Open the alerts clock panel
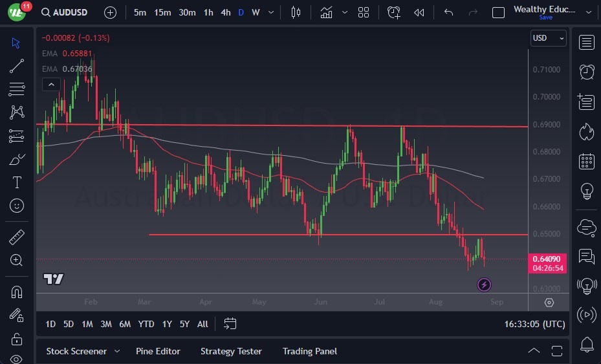This screenshot has height=364, width=601. pos(586,72)
